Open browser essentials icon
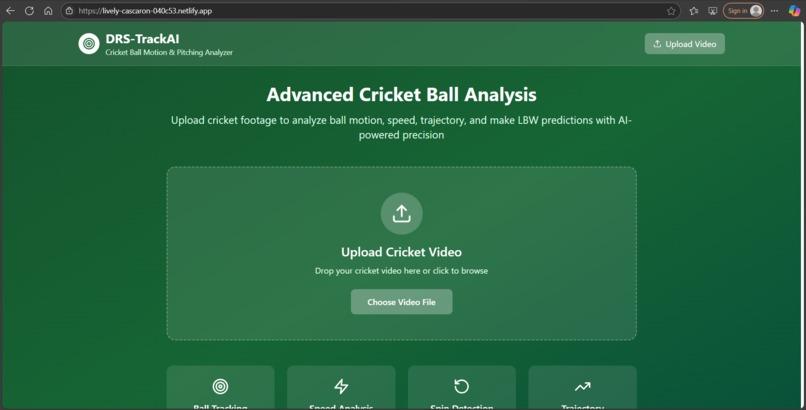The image size is (806, 410). point(712,11)
